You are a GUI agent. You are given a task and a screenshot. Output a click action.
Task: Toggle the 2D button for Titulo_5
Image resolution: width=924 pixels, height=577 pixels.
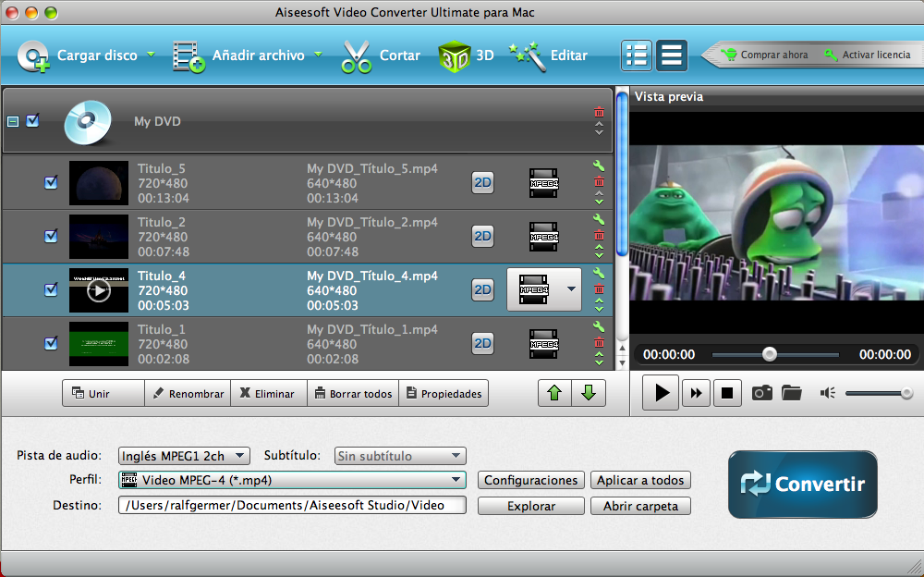pos(482,183)
